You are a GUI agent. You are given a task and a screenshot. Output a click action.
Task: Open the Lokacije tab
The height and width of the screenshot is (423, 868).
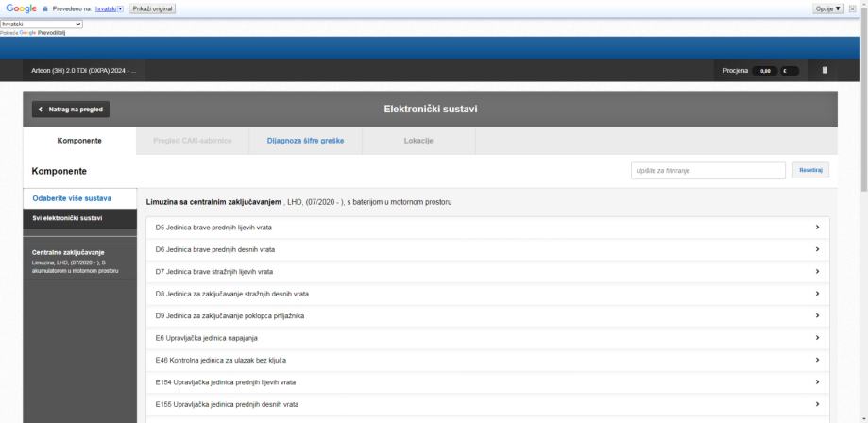pyautogui.click(x=418, y=141)
